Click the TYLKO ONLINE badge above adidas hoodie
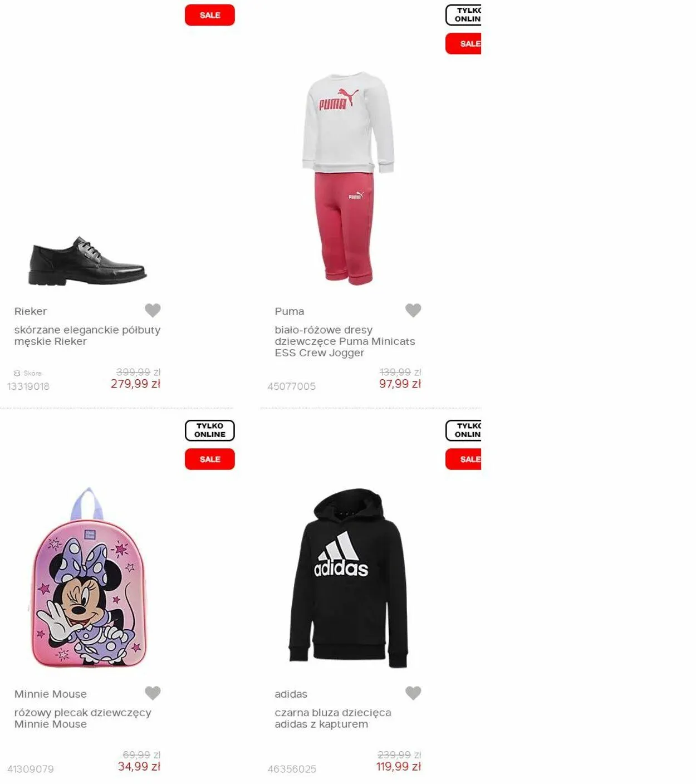This screenshot has width=696, height=784. [463, 430]
